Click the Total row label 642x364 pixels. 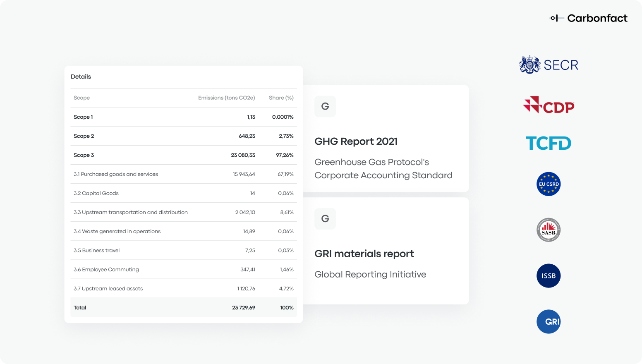tap(80, 308)
